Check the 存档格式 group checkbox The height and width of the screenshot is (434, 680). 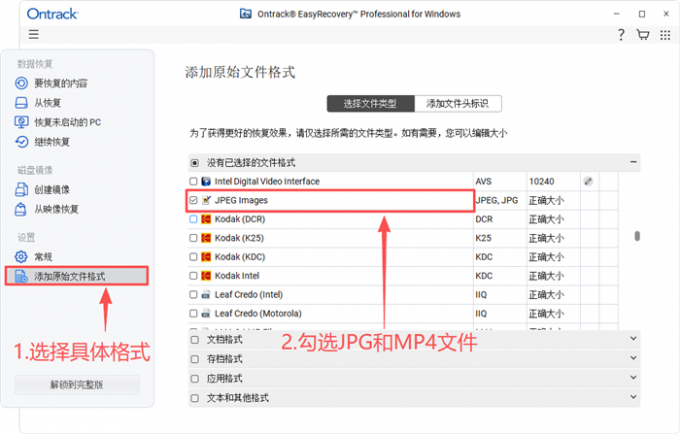(x=195, y=359)
